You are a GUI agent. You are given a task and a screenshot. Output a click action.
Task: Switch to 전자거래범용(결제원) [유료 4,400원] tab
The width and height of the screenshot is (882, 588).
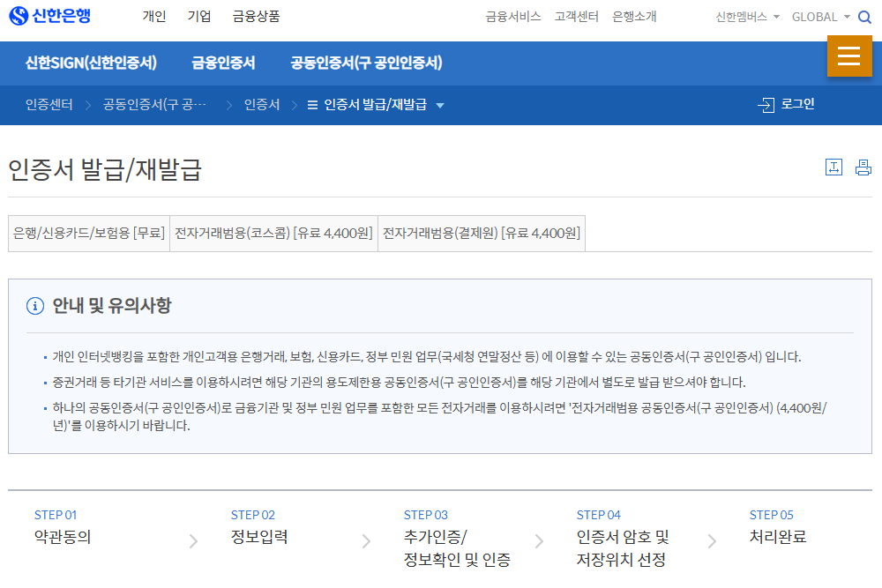[x=482, y=234]
